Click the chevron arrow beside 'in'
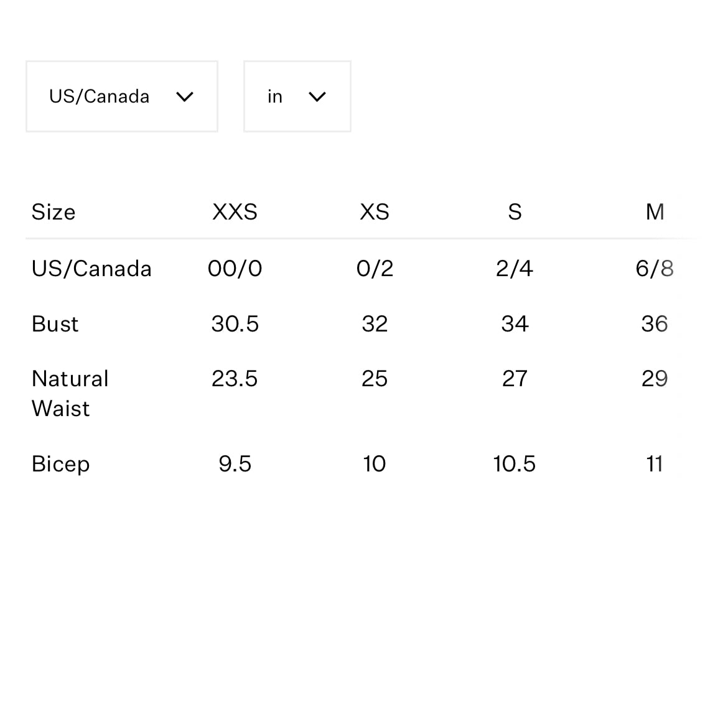 pyautogui.click(x=317, y=97)
